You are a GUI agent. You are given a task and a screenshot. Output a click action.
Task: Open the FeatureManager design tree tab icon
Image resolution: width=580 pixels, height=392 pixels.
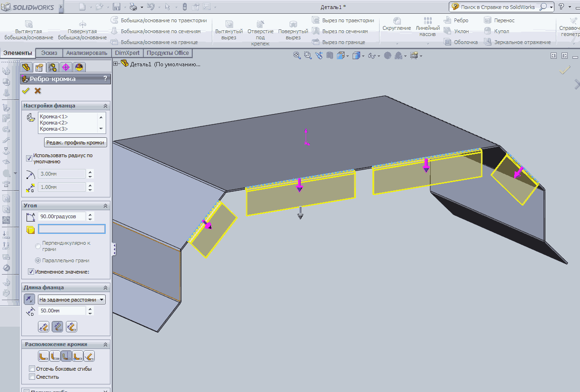(27, 67)
